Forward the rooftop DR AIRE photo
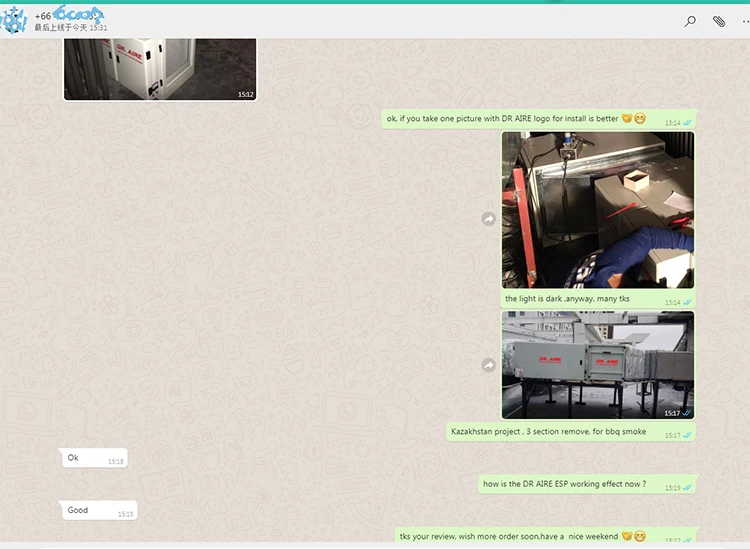This screenshot has height=549, width=750. click(489, 365)
